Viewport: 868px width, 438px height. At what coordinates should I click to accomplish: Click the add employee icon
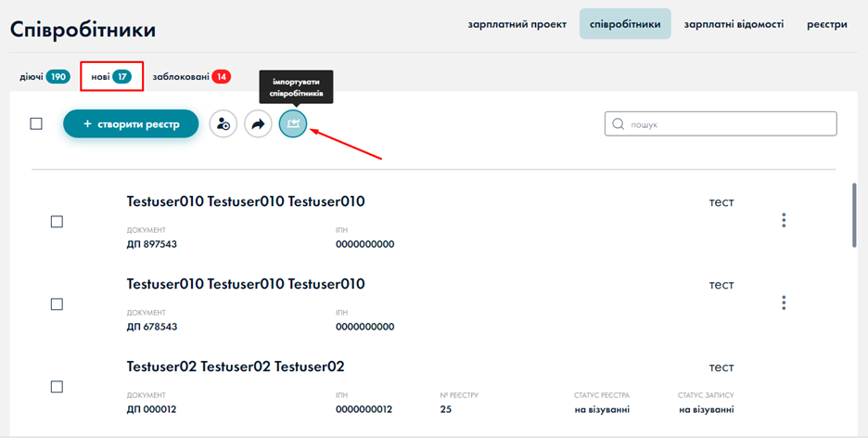tap(223, 123)
